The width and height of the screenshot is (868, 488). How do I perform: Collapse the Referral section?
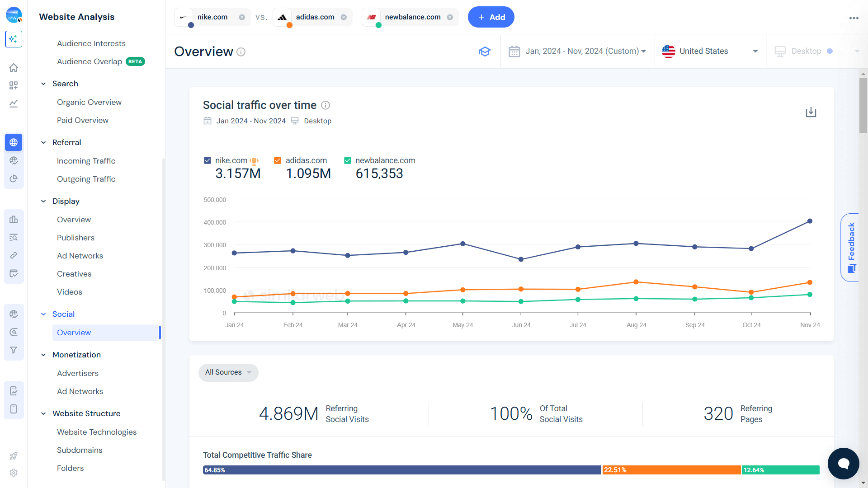[43, 142]
